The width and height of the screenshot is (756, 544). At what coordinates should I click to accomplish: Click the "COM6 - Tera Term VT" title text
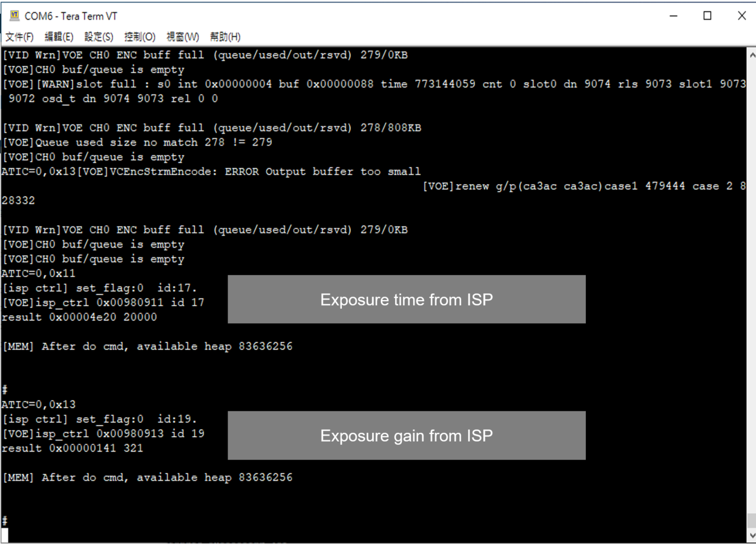click(x=71, y=16)
